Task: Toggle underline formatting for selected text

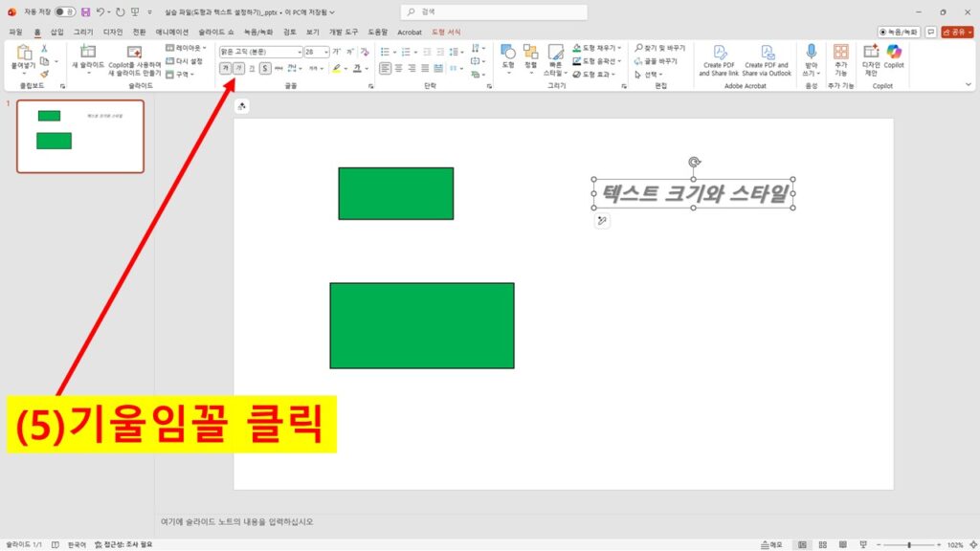Action: 252,67
